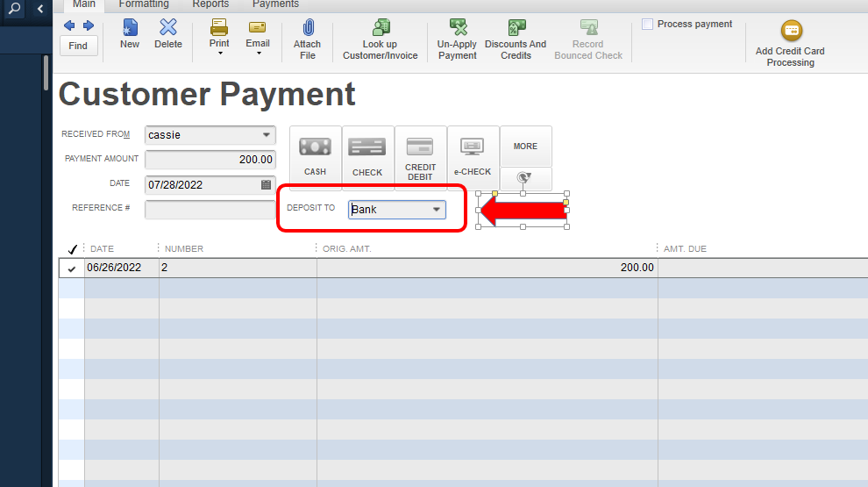
Task: Click Un-Apply Payment
Action: [458, 39]
